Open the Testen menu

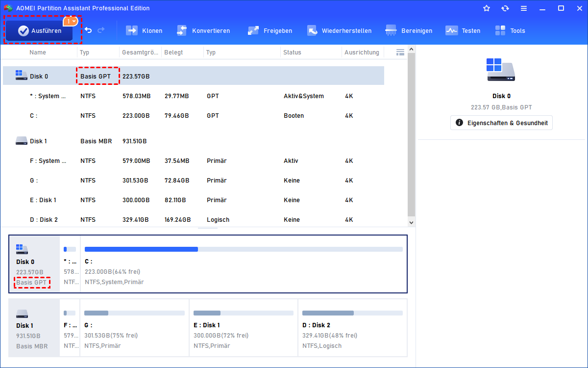463,30
